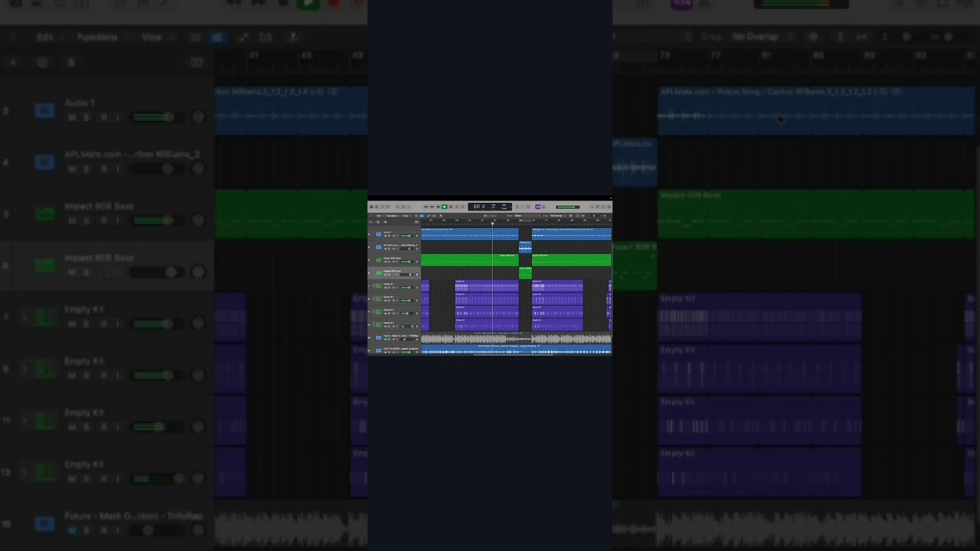Select the gray Future - Mask Off audio region
980x551 pixels.
pyautogui.click(x=516, y=338)
